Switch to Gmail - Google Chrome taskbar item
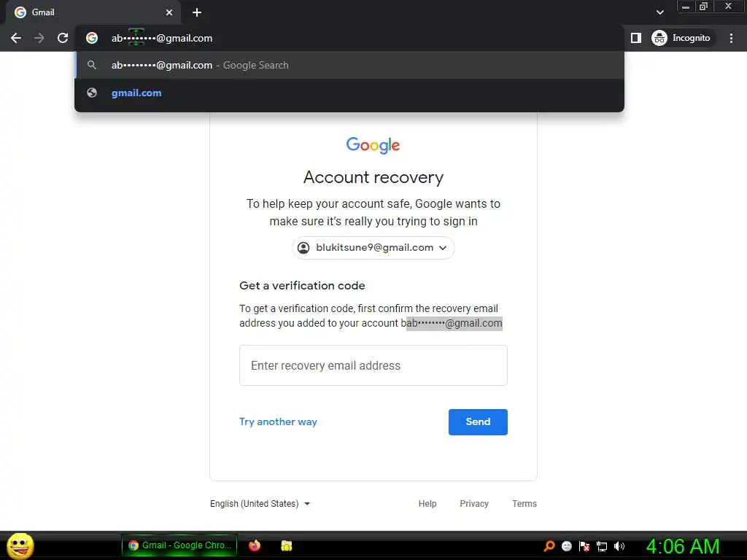Screen dimensions: 747x560 coord(179,545)
